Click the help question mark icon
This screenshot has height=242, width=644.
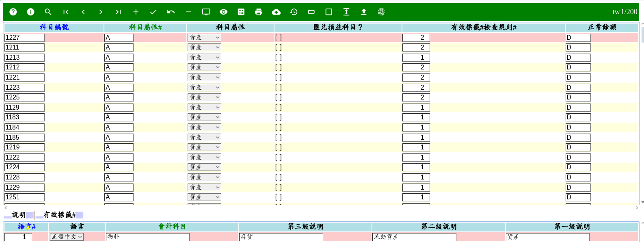pos(13,12)
